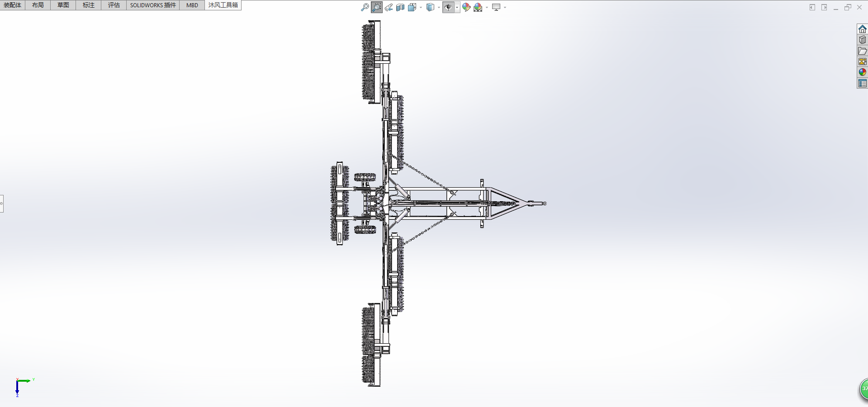Go to the 评估 tab
The width and height of the screenshot is (868, 407).
pos(114,5)
